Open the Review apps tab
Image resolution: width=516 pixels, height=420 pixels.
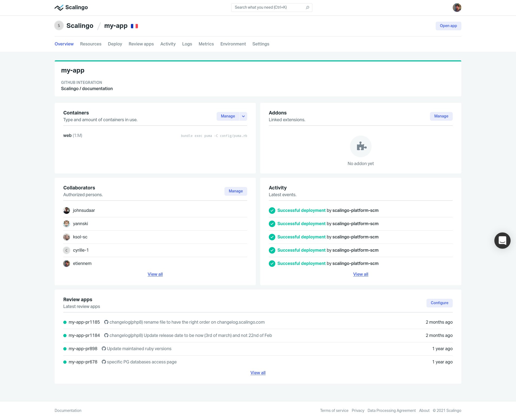(141, 44)
